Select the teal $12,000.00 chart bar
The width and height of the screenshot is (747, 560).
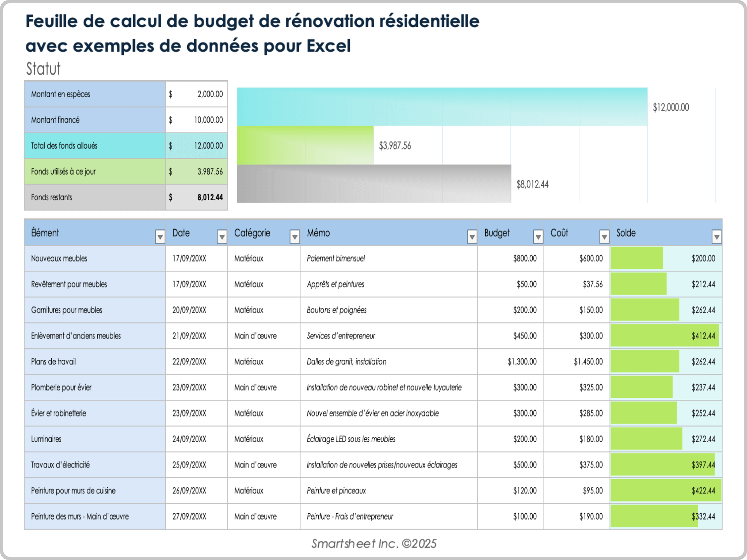[428, 106]
